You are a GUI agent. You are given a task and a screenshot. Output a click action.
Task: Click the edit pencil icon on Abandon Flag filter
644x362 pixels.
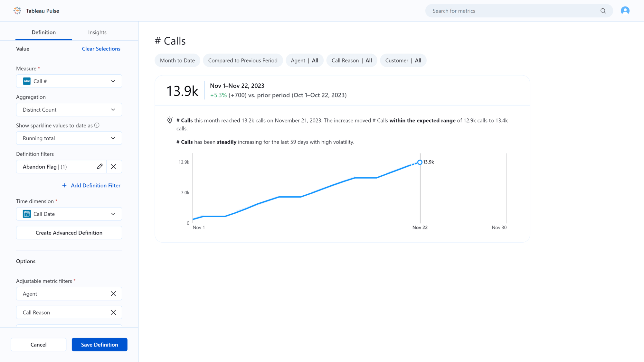point(99,167)
